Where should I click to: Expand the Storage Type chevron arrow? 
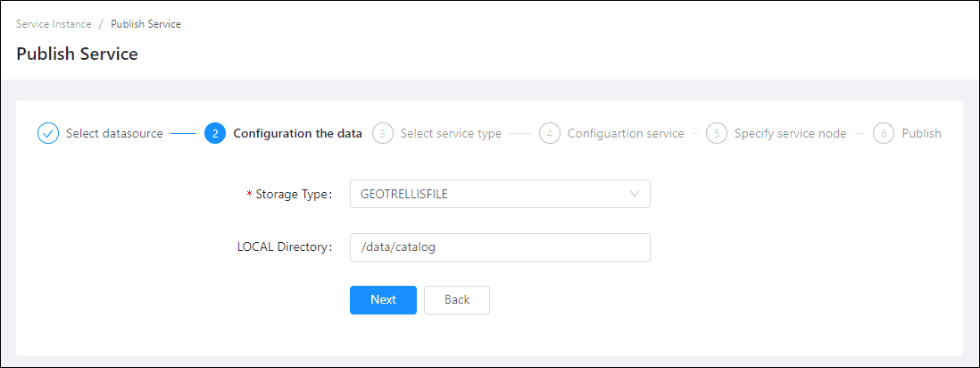635,194
